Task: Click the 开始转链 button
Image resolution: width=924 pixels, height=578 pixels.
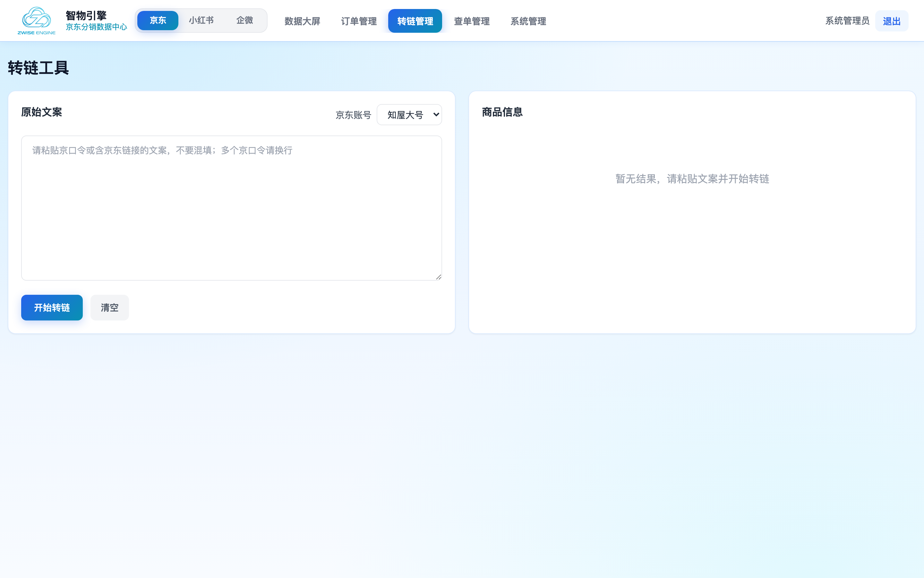Action: pos(52,307)
